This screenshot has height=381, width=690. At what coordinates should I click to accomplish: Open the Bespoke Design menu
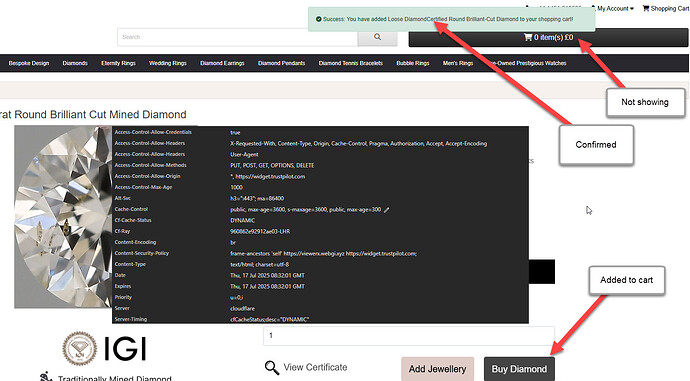pos(29,63)
